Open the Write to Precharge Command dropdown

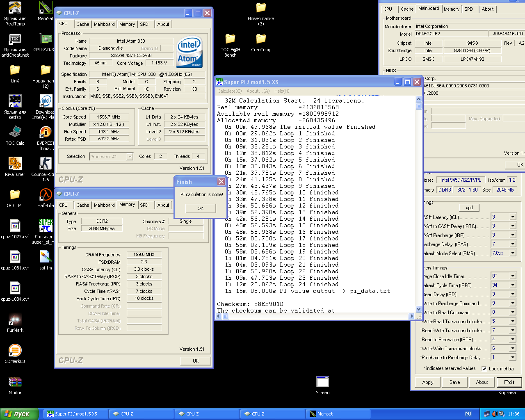point(513,303)
